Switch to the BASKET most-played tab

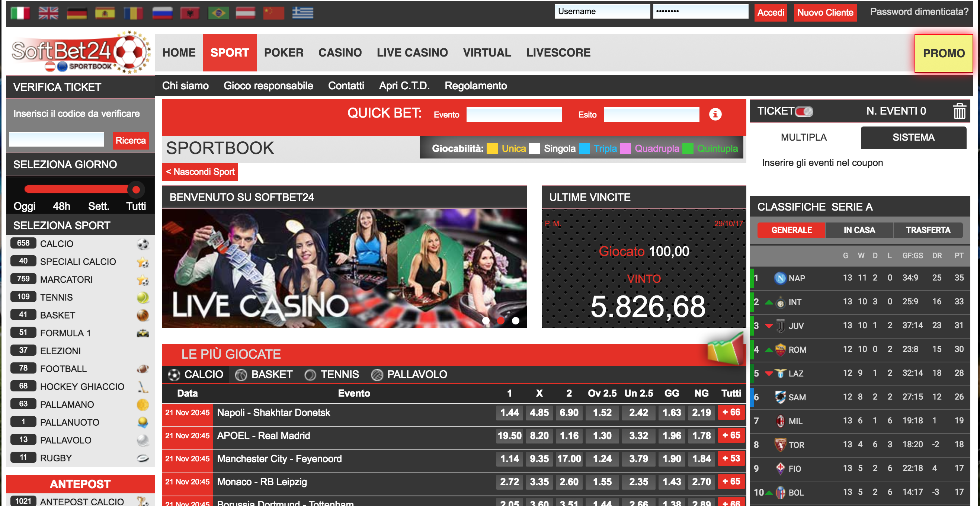pos(264,374)
